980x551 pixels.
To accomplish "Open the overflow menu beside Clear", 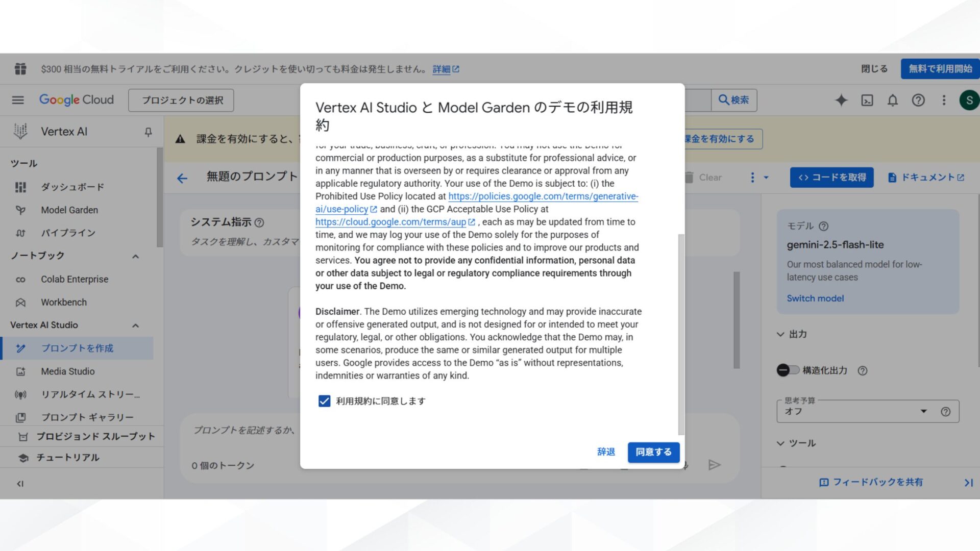I will 752,177.
